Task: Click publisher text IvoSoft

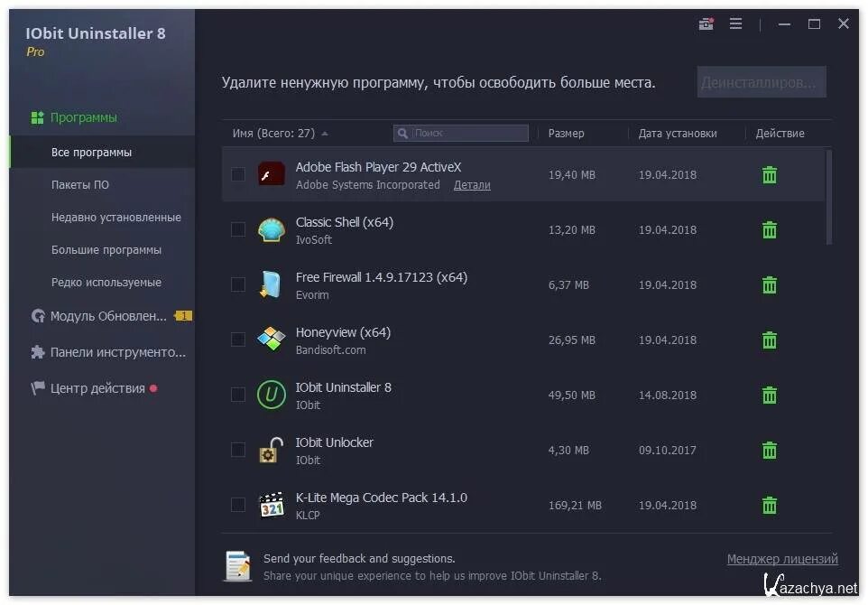Action: point(314,240)
